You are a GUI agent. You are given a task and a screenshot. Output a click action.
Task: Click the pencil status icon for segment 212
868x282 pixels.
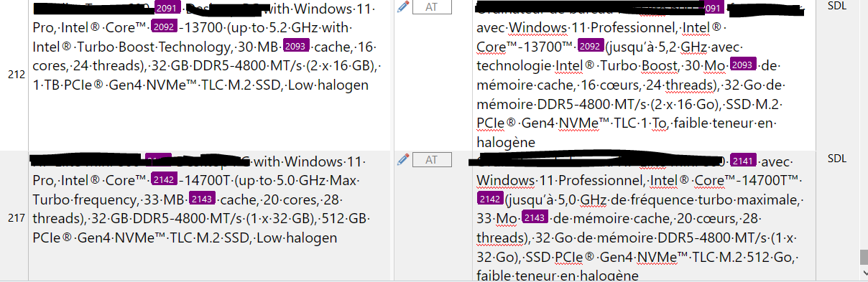click(403, 6)
